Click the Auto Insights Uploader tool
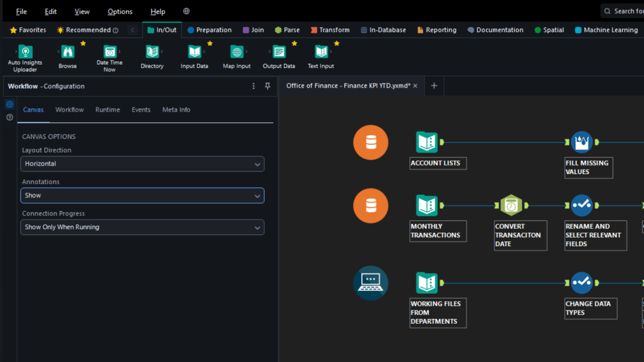 (x=25, y=52)
